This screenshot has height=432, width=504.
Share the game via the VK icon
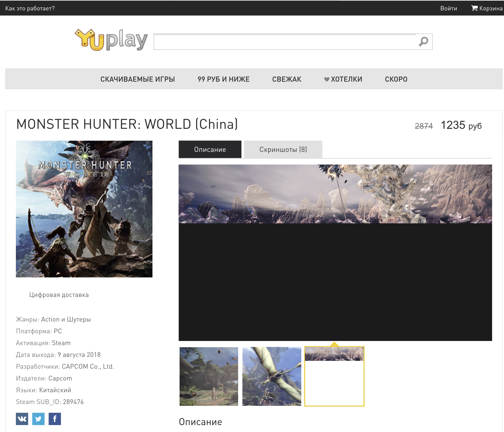[21, 419]
